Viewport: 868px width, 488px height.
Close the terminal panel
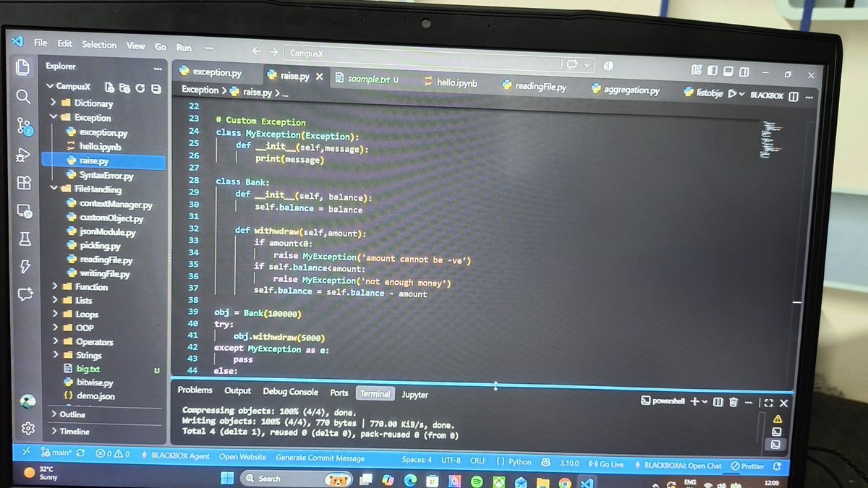(x=784, y=403)
